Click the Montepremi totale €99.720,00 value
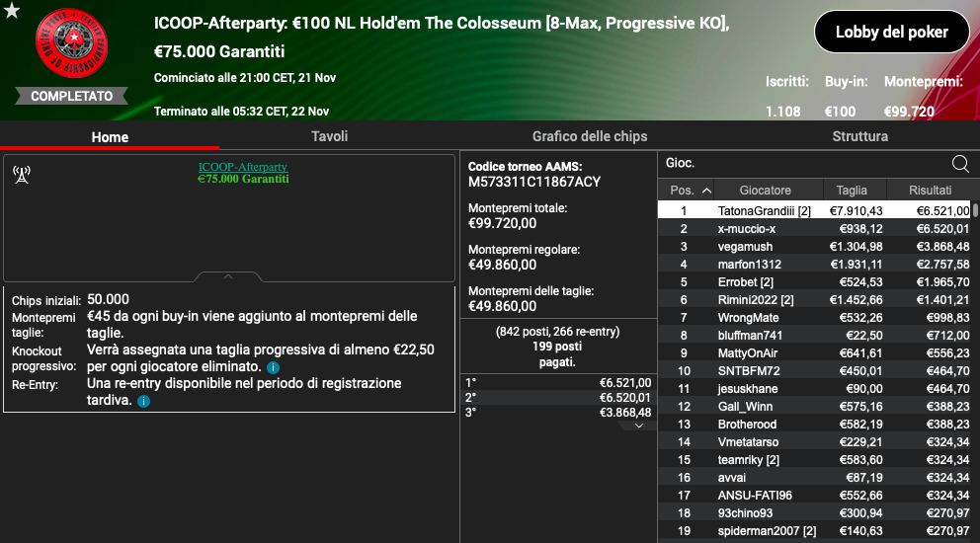Viewport: 980px width, 543px height. 503,224
